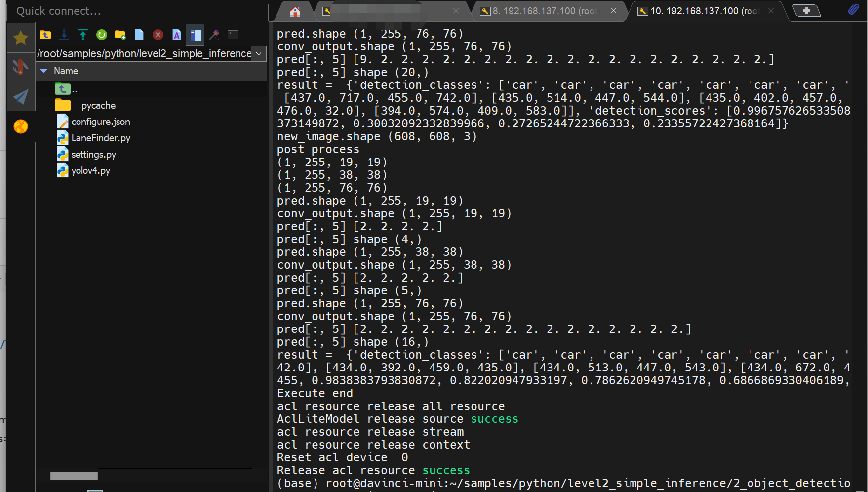Viewport: 868px width, 492px height.
Task: Delete the selected remote file
Action: 158,35
